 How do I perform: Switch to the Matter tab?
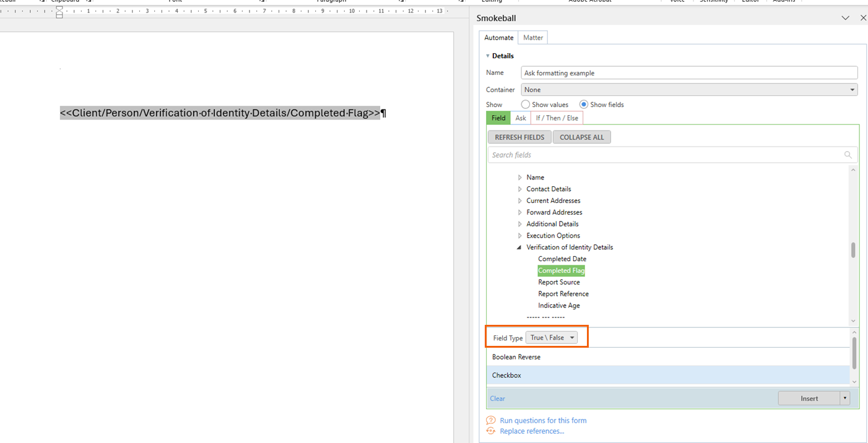click(x=533, y=38)
